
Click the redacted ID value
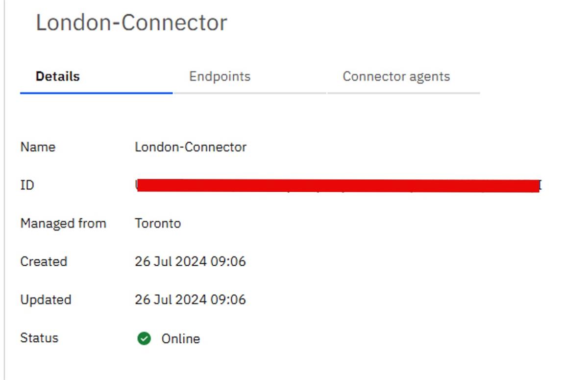point(338,186)
